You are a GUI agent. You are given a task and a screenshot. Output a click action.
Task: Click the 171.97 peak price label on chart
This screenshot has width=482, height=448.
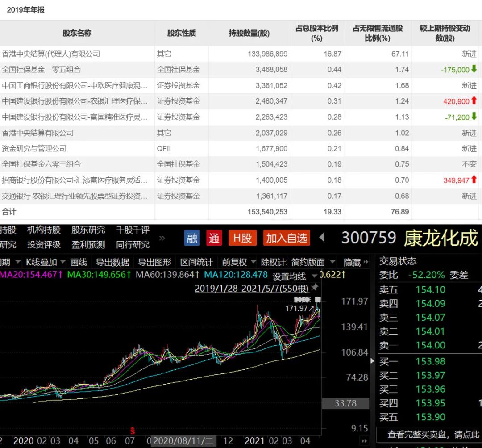point(296,308)
